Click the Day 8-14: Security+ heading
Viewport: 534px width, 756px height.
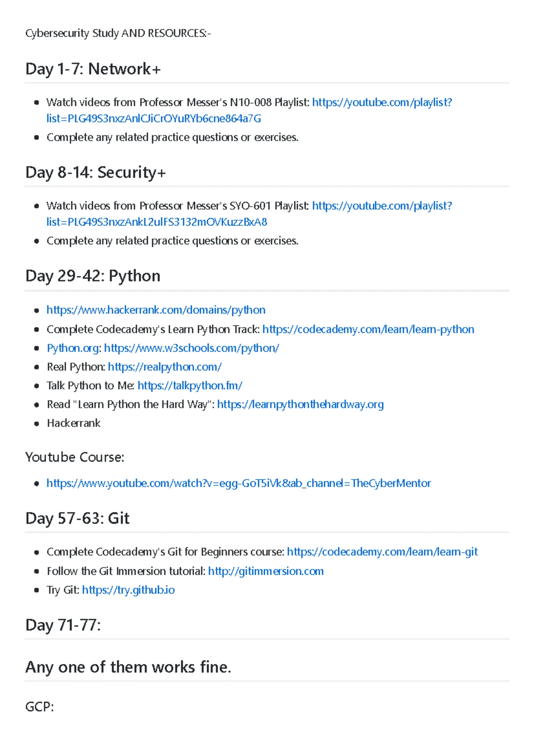(x=96, y=172)
